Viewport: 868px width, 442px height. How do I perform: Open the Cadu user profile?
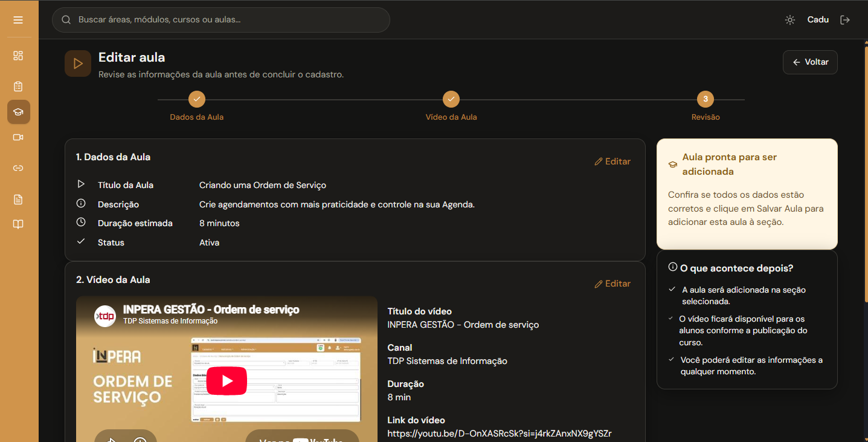coord(818,20)
